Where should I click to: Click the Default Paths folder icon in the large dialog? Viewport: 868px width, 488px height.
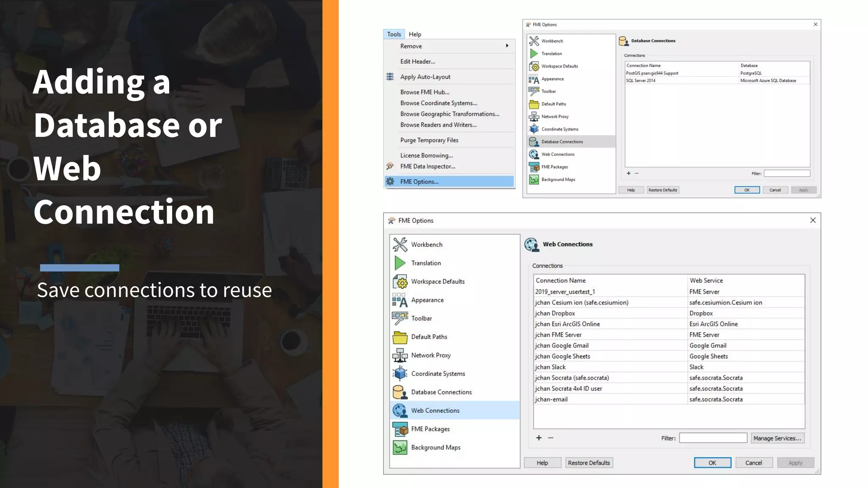pyautogui.click(x=400, y=337)
